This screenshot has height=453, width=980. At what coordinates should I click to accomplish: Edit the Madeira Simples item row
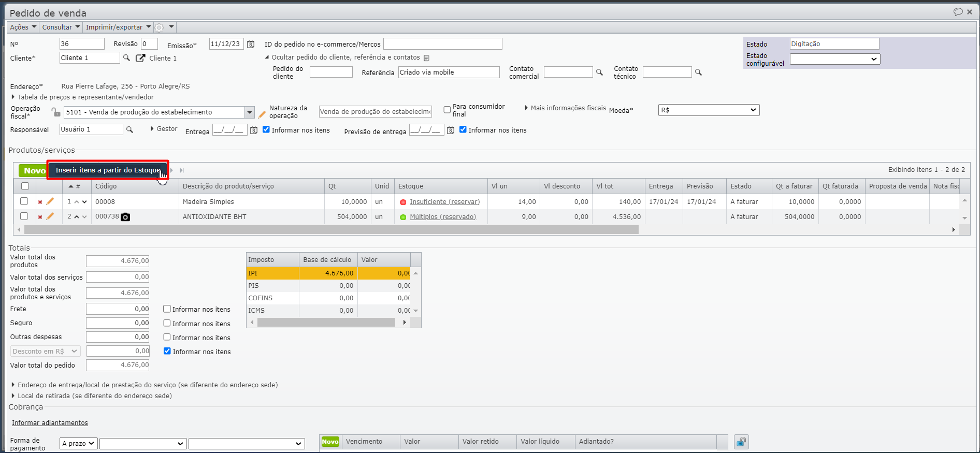50,201
